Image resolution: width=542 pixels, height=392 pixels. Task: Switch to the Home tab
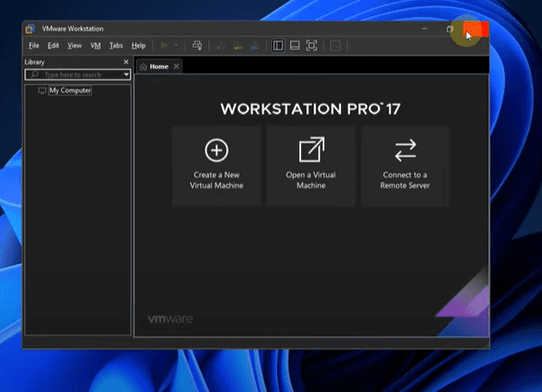[157, 67]
